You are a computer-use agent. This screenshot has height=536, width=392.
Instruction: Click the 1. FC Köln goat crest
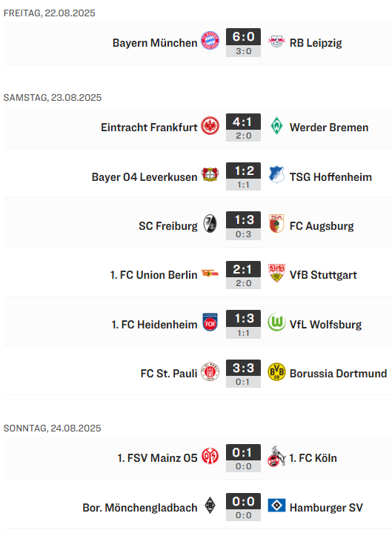276,457
